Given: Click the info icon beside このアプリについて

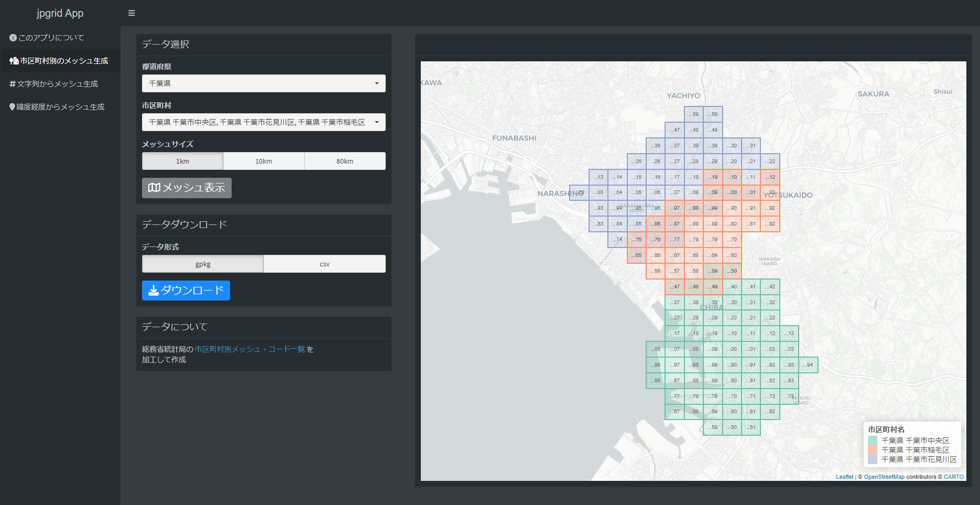Looking at the screenshot, I should 13,38.
